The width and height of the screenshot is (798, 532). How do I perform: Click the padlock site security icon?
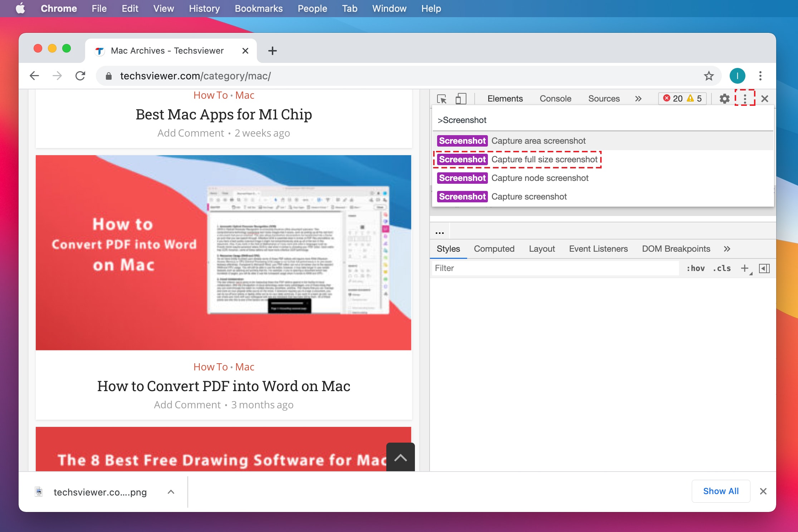click(108, 75)
